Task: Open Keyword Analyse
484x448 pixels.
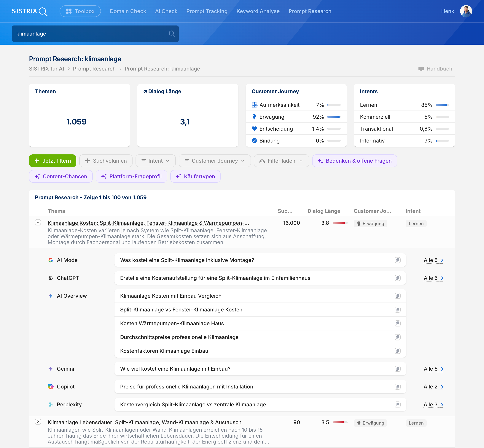Action: coord(258,11)
